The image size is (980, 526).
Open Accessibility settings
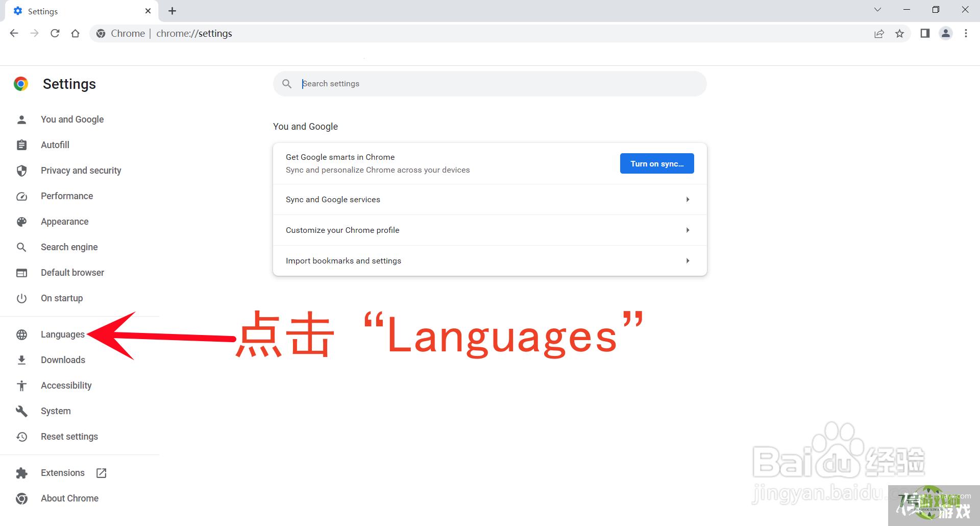[x=66, y=386]
